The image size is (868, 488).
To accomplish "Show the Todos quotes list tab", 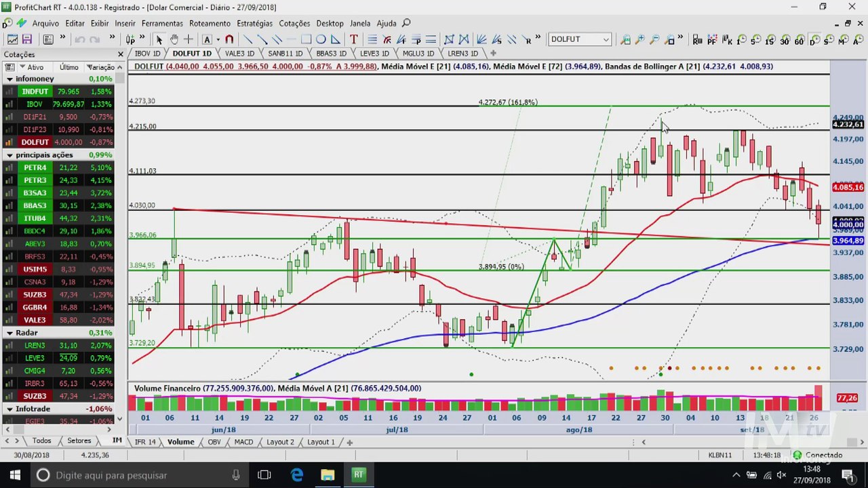I will [x=41, y=441].
